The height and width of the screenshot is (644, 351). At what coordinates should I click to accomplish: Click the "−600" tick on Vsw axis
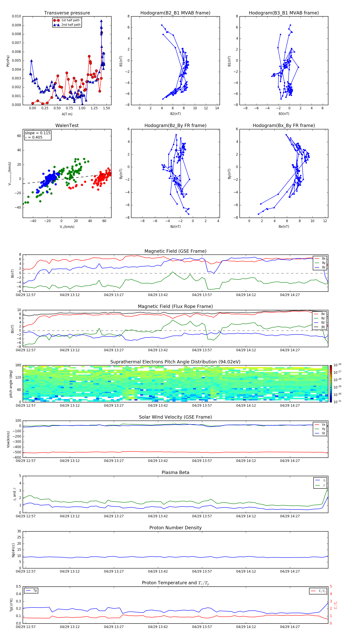pos(17,457)
